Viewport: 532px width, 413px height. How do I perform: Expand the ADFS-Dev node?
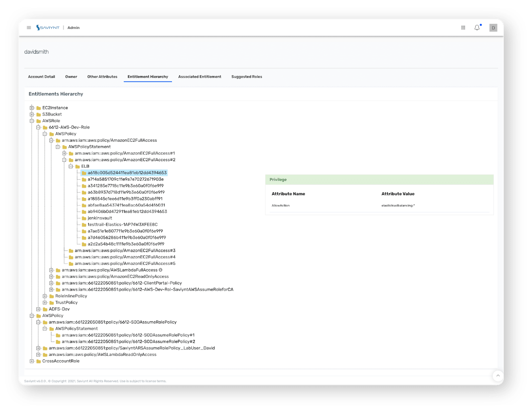(38, 309)
